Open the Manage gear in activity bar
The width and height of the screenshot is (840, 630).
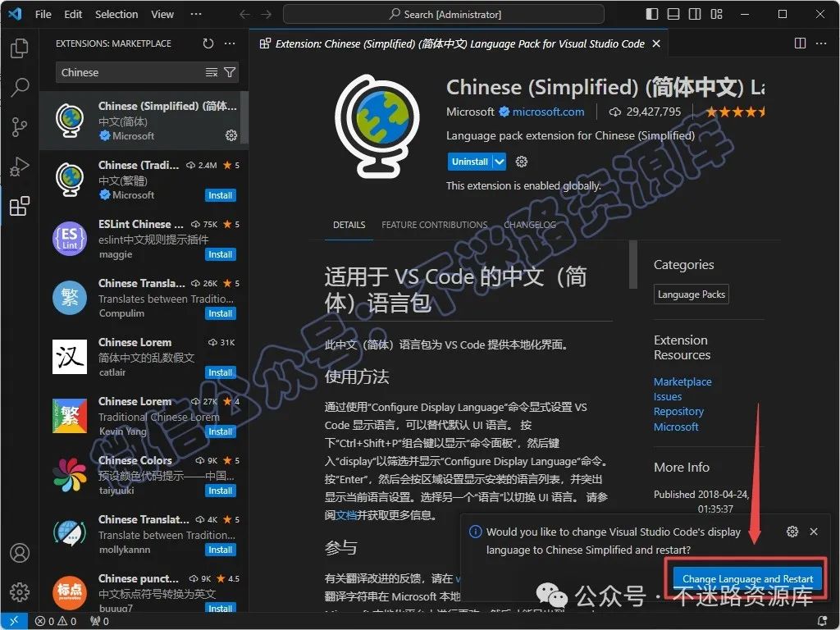20,592
